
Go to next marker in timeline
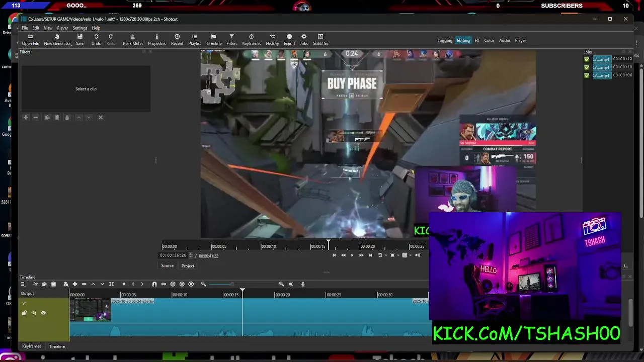pos(142,284)
